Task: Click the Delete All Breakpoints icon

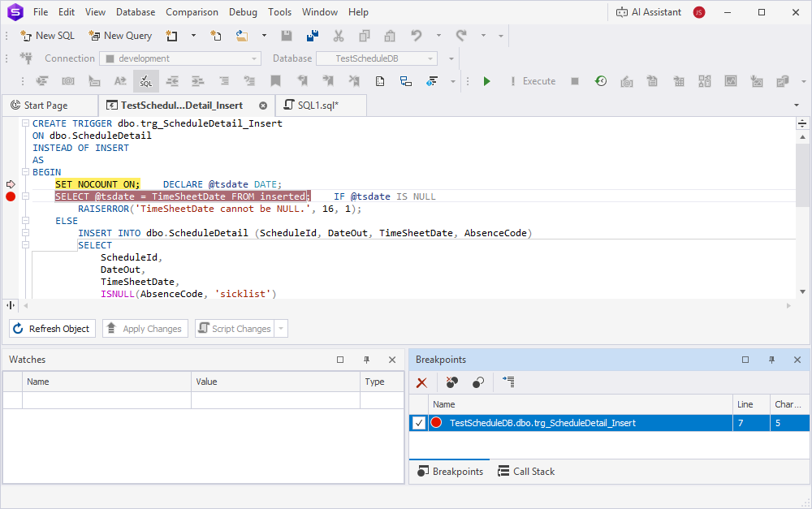Action: [x=452, y=382]
